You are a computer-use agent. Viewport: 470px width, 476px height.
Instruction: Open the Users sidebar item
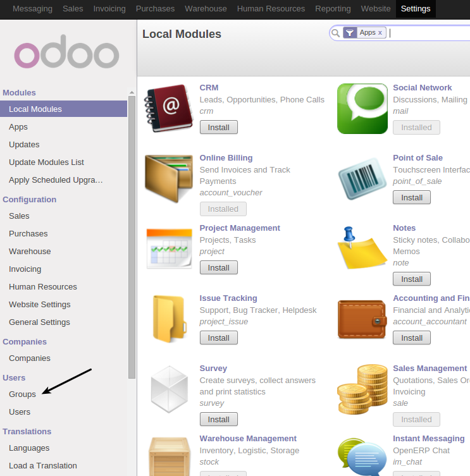click(x=20, y=412)
